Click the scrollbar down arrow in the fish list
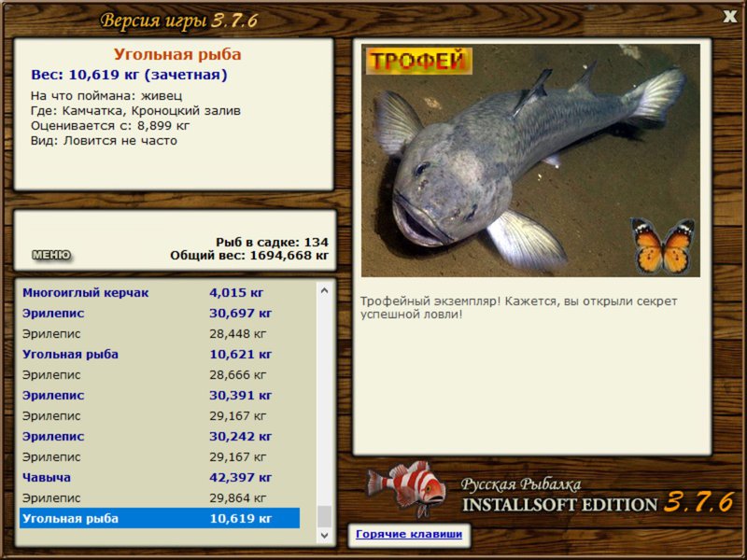 pyautogui.click(x=324, y=535)
